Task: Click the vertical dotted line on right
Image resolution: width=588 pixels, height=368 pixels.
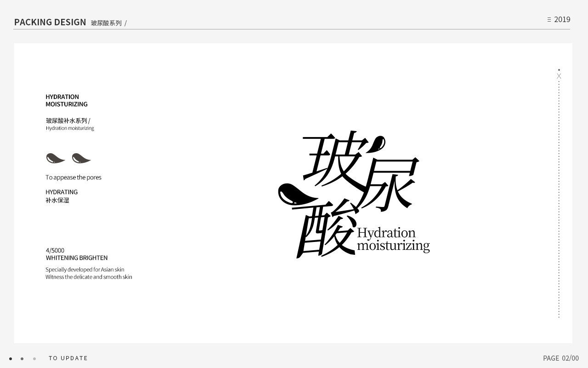Action: (559, 200)
